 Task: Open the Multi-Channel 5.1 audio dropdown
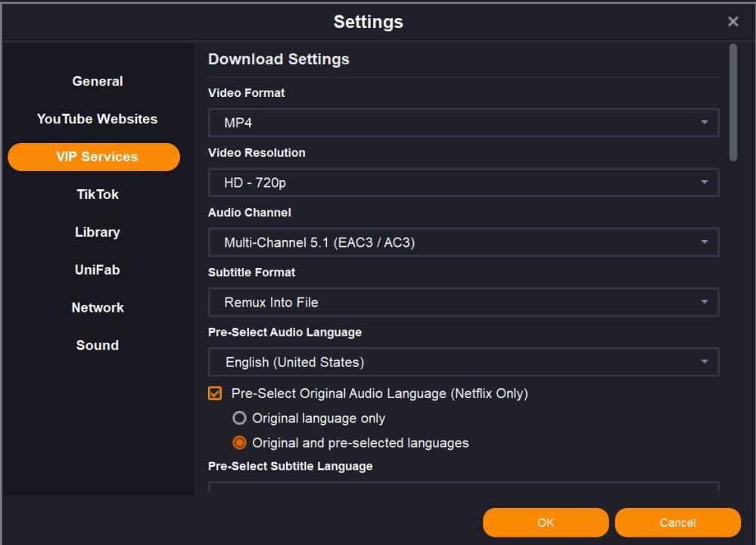point(463,242)
